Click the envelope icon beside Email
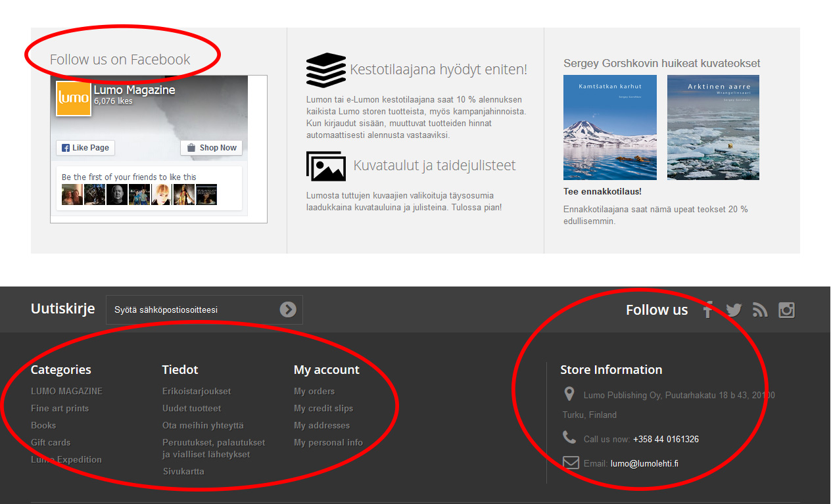The image size is (831, 504). (571, 462)
